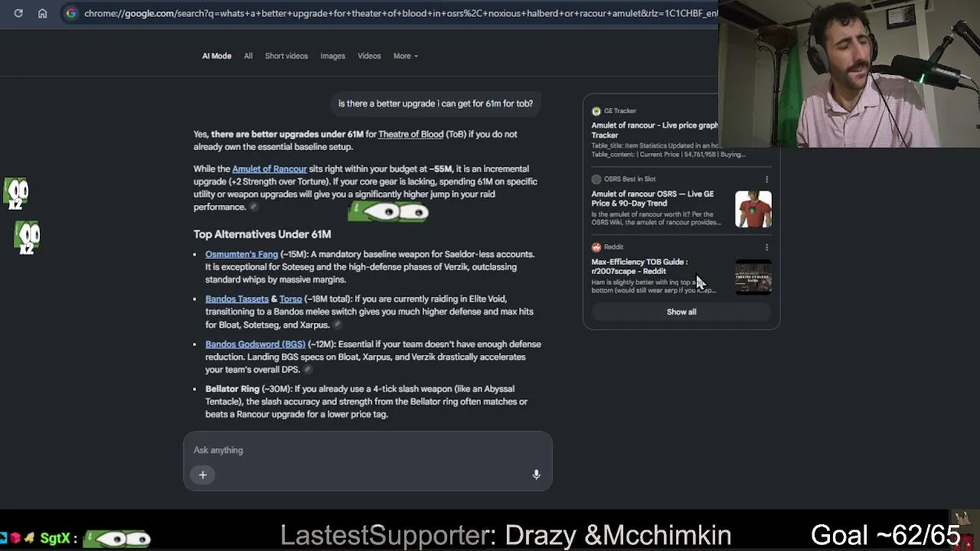This screenshot has width=980, height=551.
Task: Select the Short videos tab
Action: click(x=286, y=56)
